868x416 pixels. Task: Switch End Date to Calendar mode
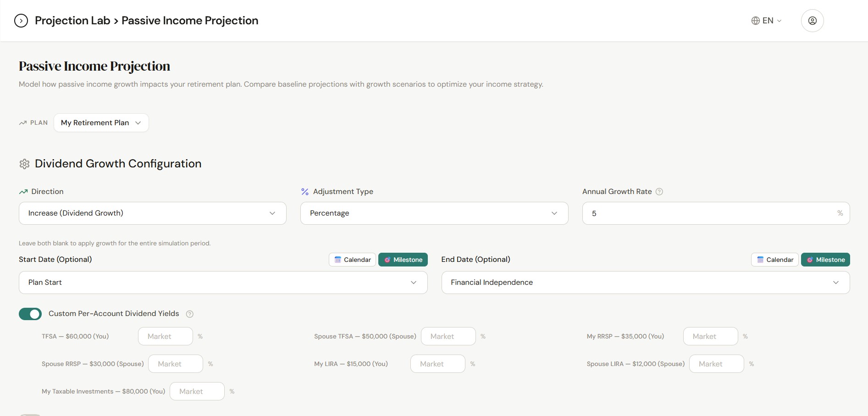[775, 260]
